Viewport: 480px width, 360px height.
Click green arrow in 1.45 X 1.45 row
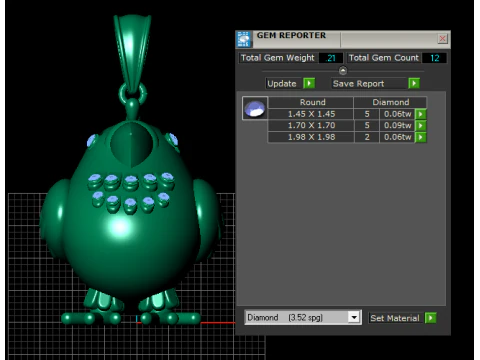[x=421, y=114]
